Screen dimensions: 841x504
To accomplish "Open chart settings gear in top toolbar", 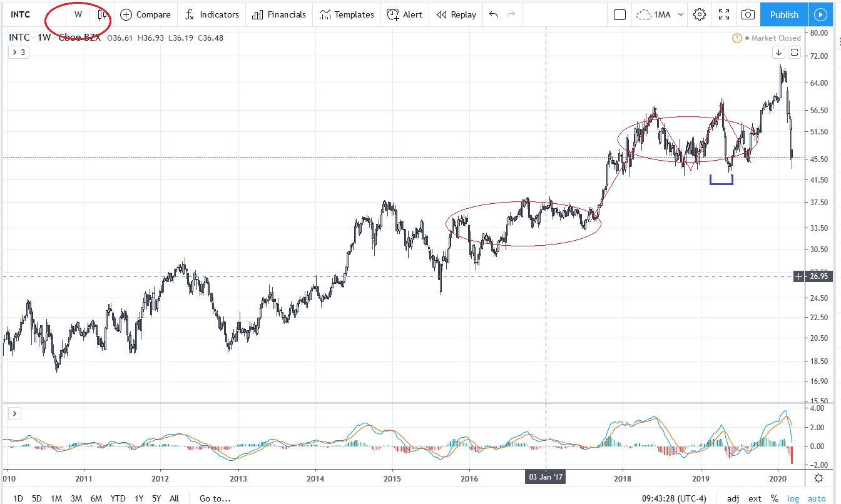I will coord(700,14).
